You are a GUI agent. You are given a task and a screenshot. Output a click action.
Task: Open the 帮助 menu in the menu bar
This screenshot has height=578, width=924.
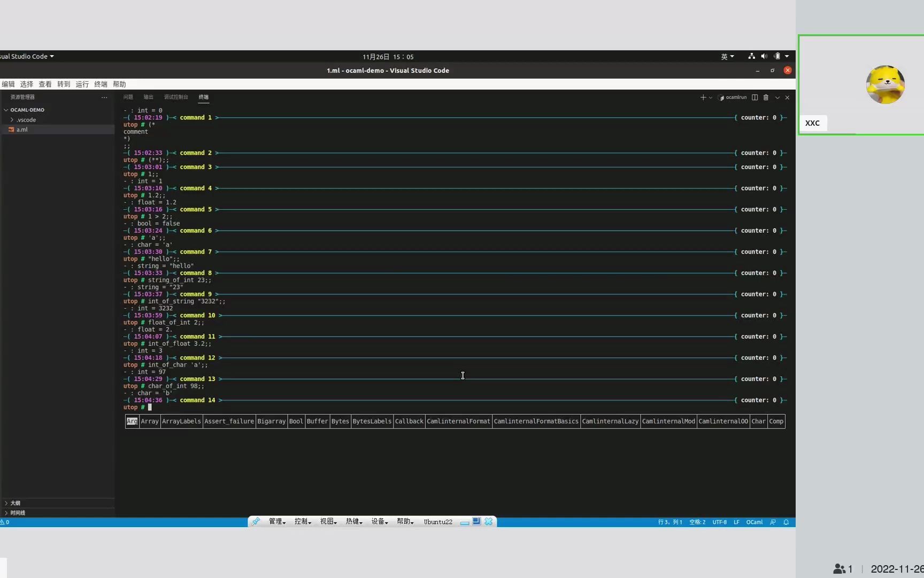pyautogui.click(x=119, y=84)
